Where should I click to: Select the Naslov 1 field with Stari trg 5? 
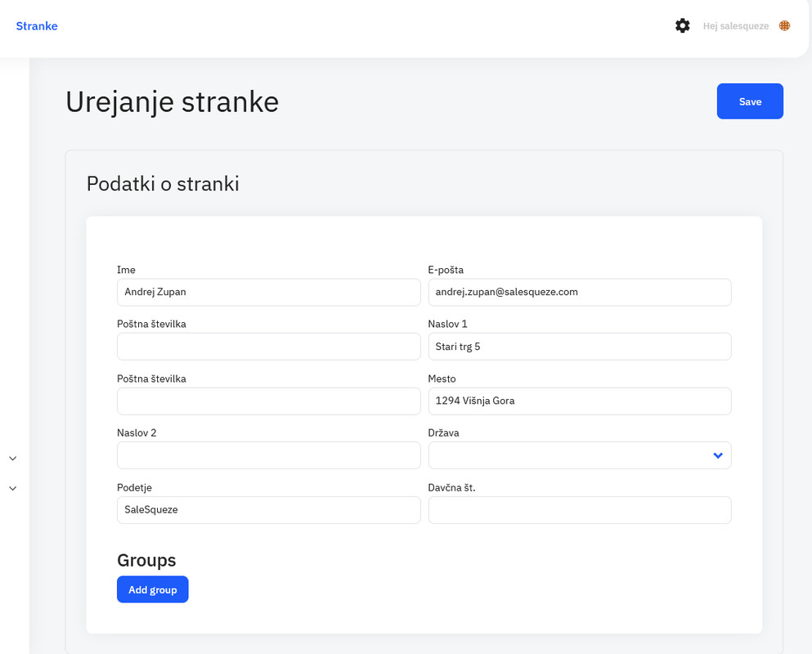580,347
